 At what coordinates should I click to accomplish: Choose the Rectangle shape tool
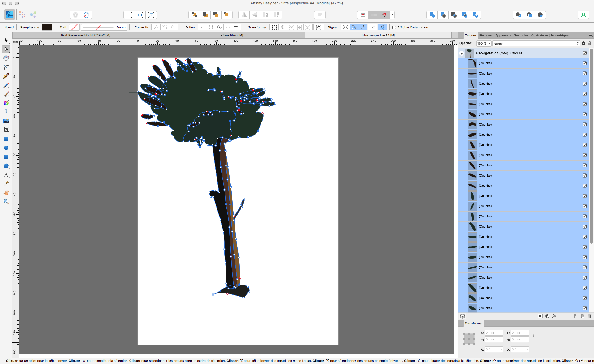tap(6, 139)
